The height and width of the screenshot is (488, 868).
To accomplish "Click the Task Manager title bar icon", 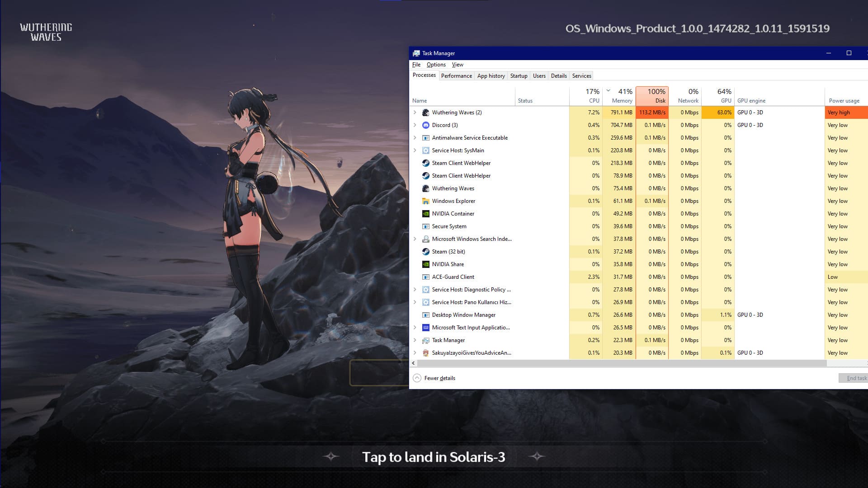I will (416, 53).
